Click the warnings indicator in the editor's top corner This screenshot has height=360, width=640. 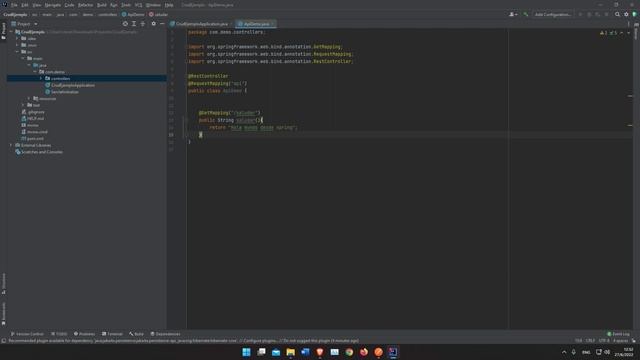[x=604, y=33]
